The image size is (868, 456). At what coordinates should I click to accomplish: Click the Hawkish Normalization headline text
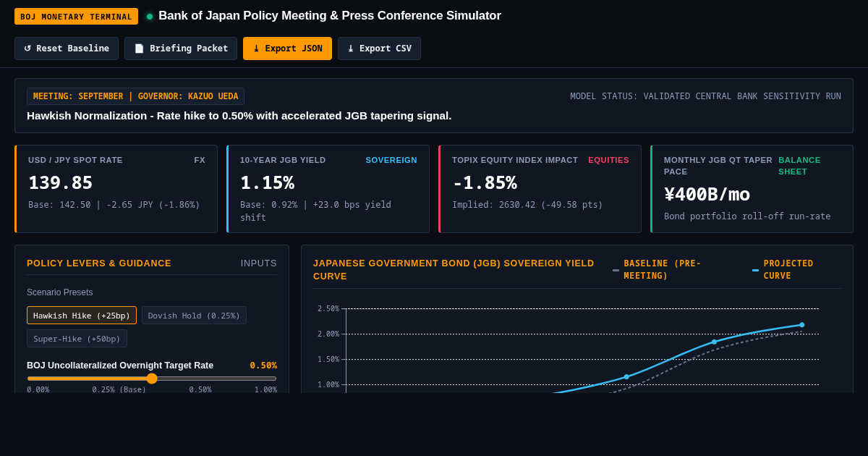click(x=239, y=116)
